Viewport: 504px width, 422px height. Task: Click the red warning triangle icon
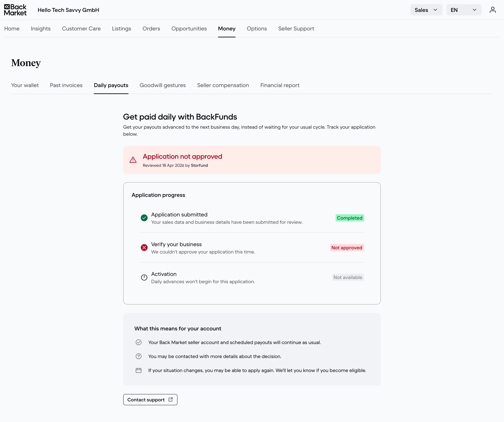coord(133,160)
